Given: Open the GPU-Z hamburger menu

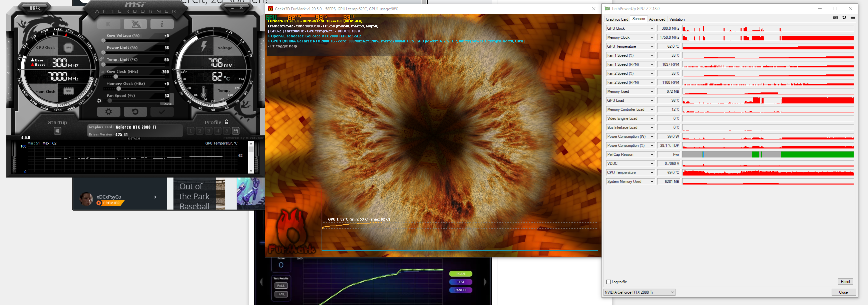Looking at the screenshot, I should click(x=853, y=18).
